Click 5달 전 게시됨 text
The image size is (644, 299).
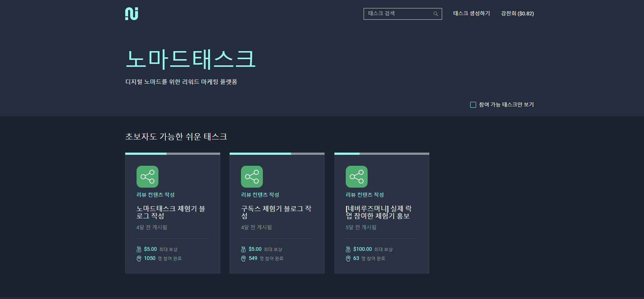point(361,227)
